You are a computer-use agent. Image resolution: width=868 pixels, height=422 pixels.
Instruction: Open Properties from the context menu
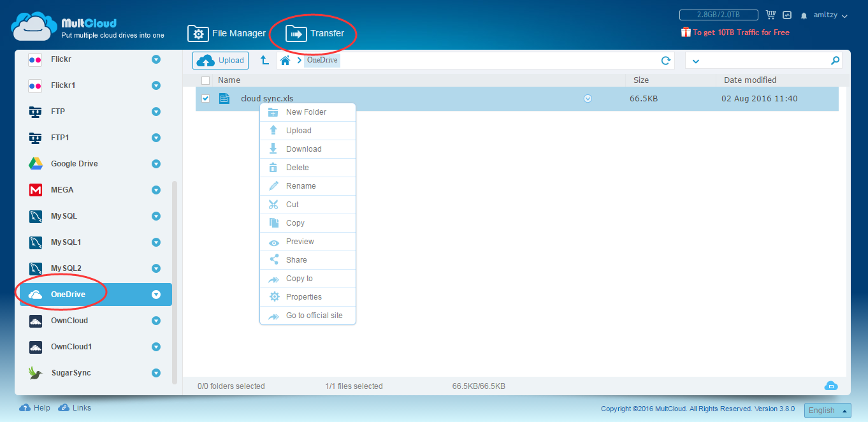point(308,297)
